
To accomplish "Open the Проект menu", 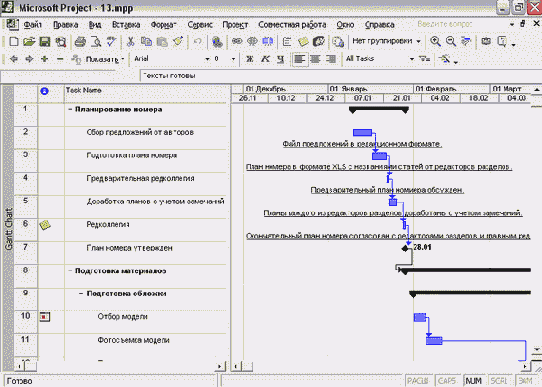I will point(235,25).
